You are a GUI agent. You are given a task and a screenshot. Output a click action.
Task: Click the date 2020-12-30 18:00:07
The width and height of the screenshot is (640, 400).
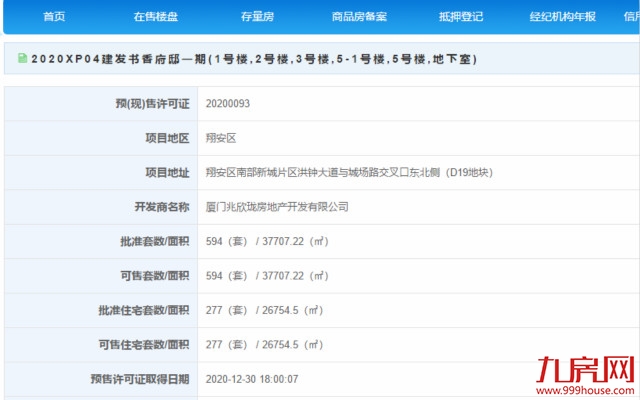[x=252, y=379]
